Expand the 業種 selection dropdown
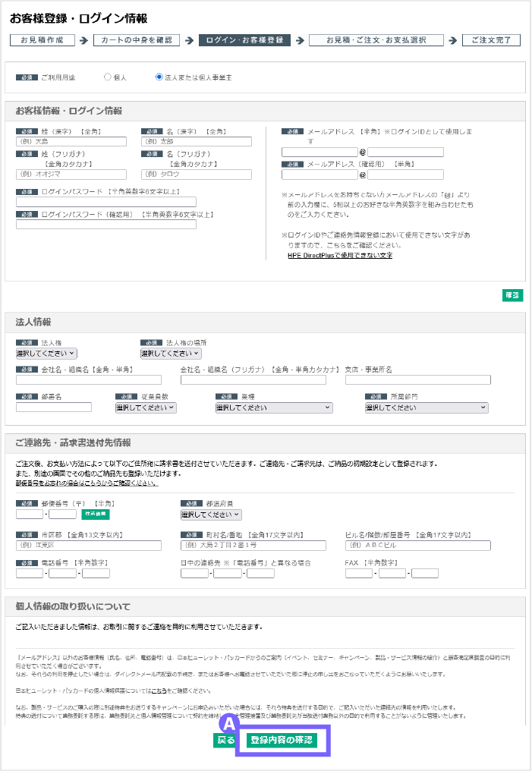 pos(274,408)
